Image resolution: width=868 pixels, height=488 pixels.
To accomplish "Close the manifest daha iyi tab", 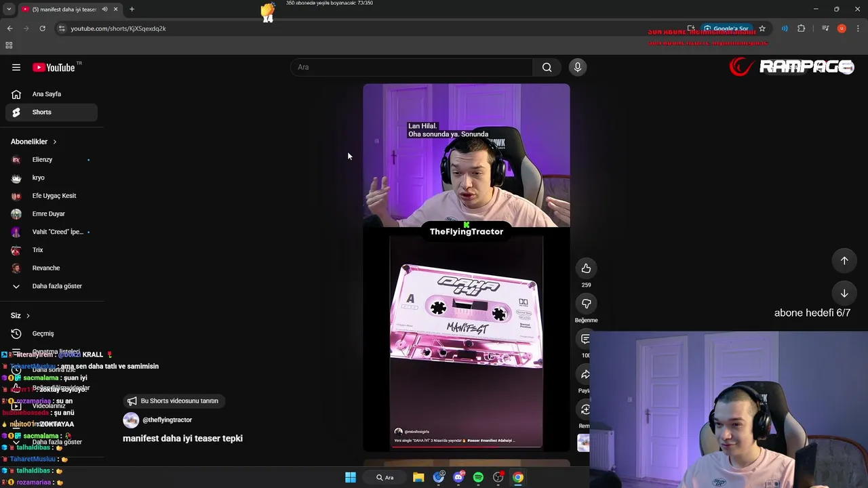I will coord(115,9).
